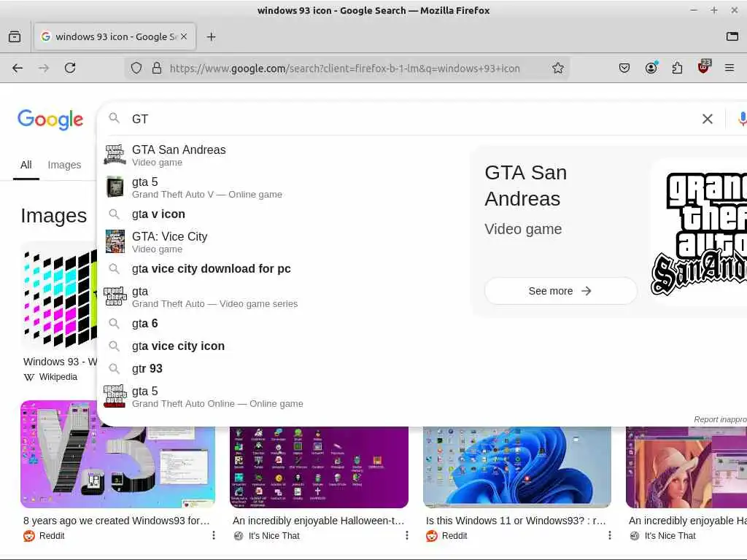
Task: Open the Windows 11 blue bloom image thumbnail
Action: tap(517, 467)
